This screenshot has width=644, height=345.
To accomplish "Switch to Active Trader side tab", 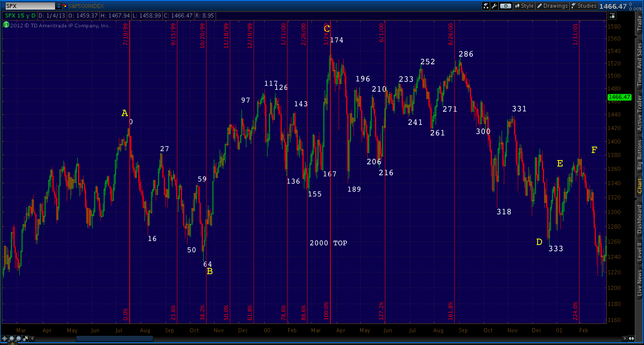I will 640,112.
